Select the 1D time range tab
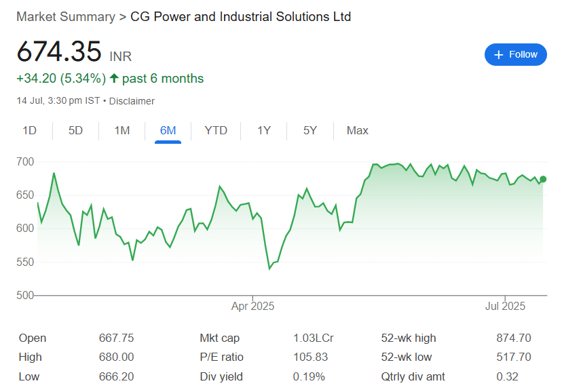 tap(29, 130)
